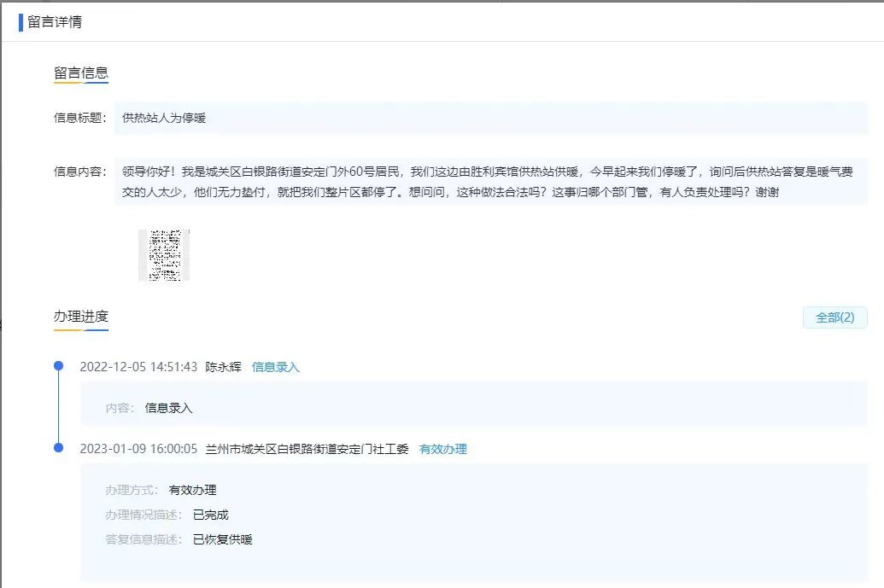The height and width of the screenshot is (588, 884).
Task: Select the 2022-12-05 timeline dot
Action: coord(58,366)
